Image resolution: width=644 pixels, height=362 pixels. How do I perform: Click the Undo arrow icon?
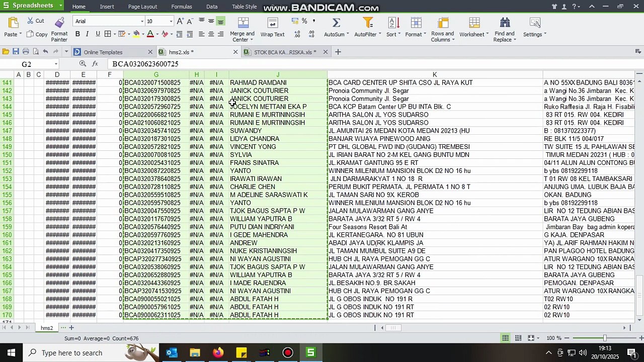point(45,52)
